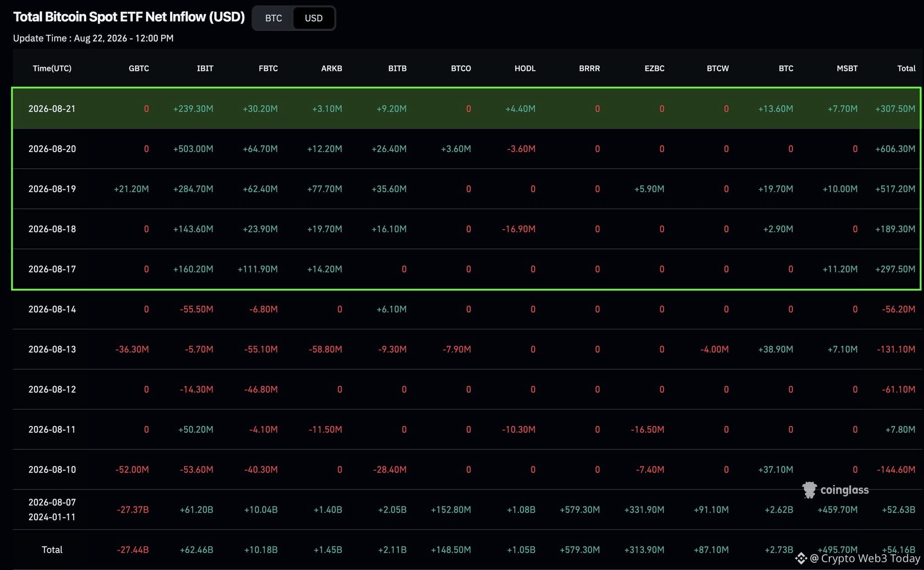Click the -131.10M total on 2026-08-13
Screen dimensions: 924x570
pos(896,349)
